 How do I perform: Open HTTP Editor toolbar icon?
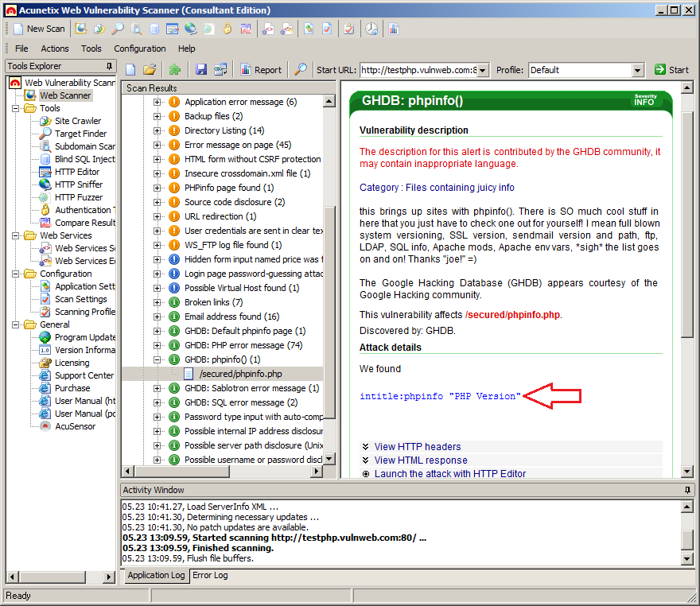click(173, 29)
